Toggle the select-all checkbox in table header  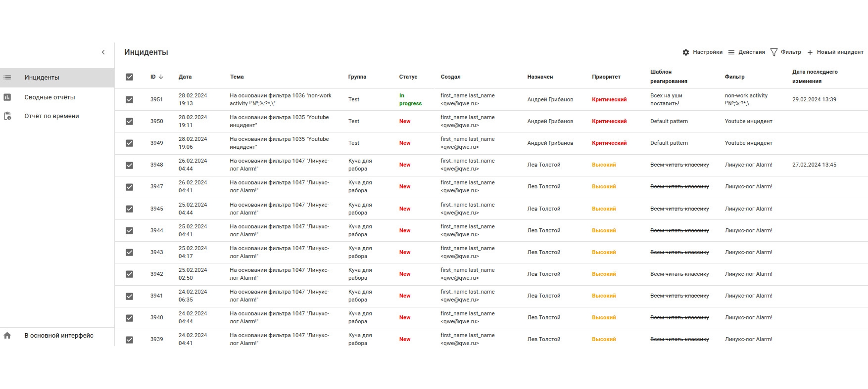point(130,77)
